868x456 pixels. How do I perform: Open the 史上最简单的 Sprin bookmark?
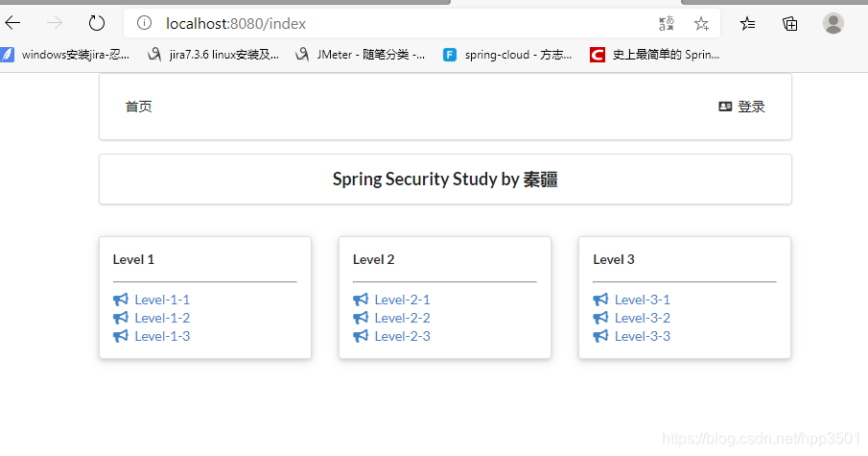[655, 55]
